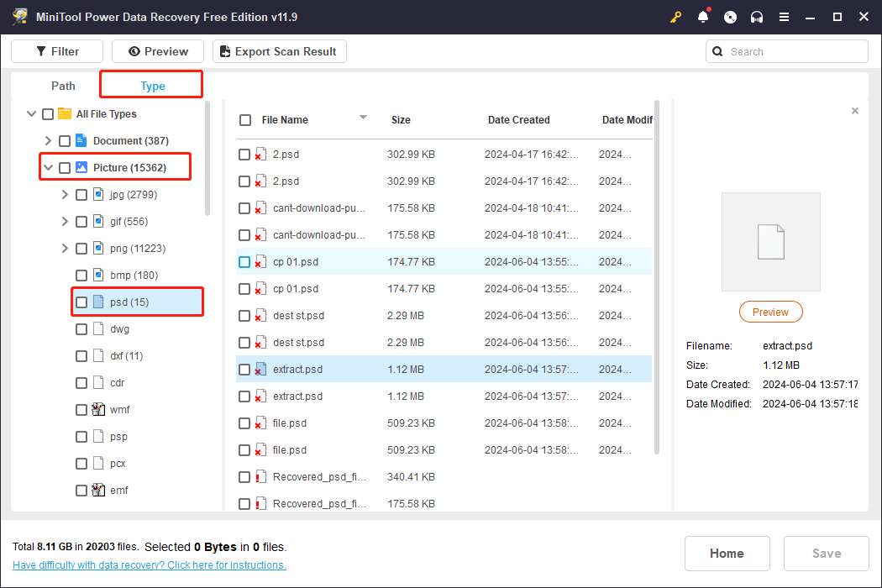Go to Home button
This screenshot has width=882, height=588.
point(727,554)
